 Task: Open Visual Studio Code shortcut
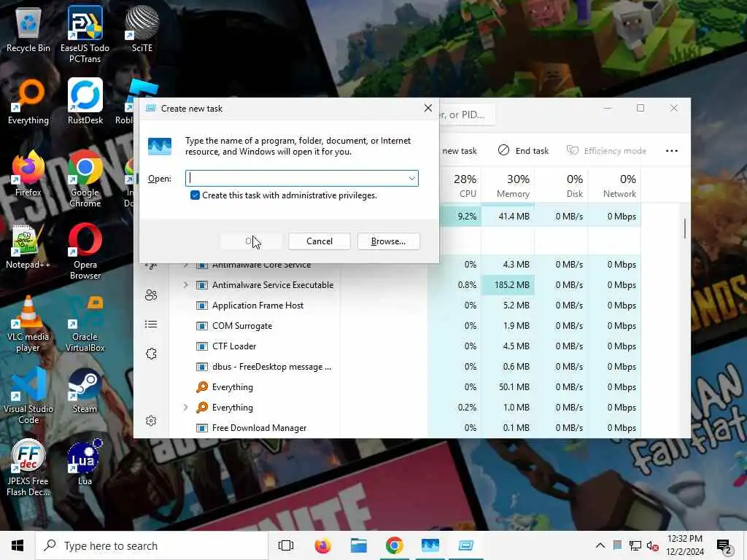[28, 396]
